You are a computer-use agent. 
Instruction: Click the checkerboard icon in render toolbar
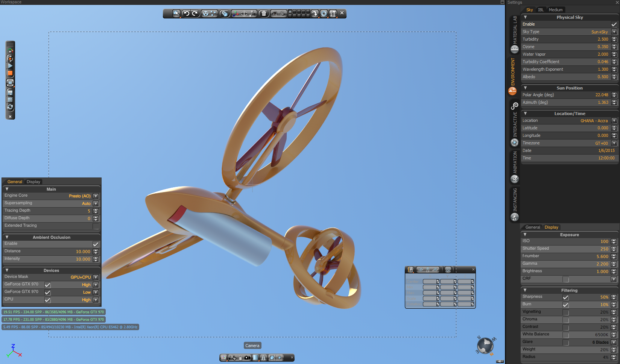(10, 100)
